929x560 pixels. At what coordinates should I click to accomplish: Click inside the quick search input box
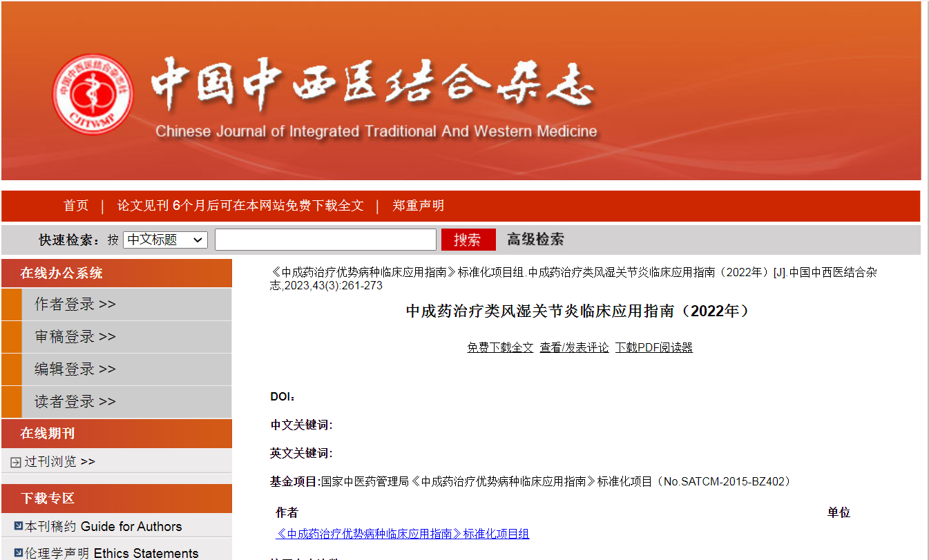tap(325, 239)
